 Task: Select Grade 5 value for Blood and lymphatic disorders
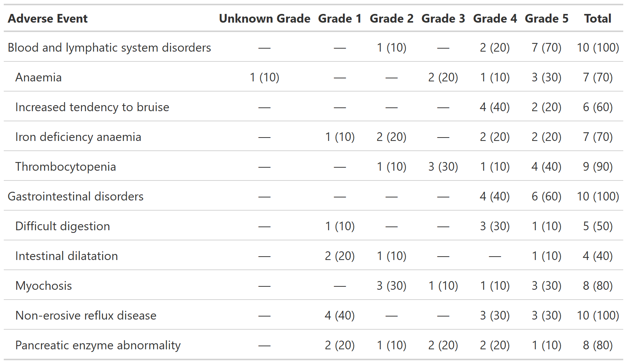546,48
